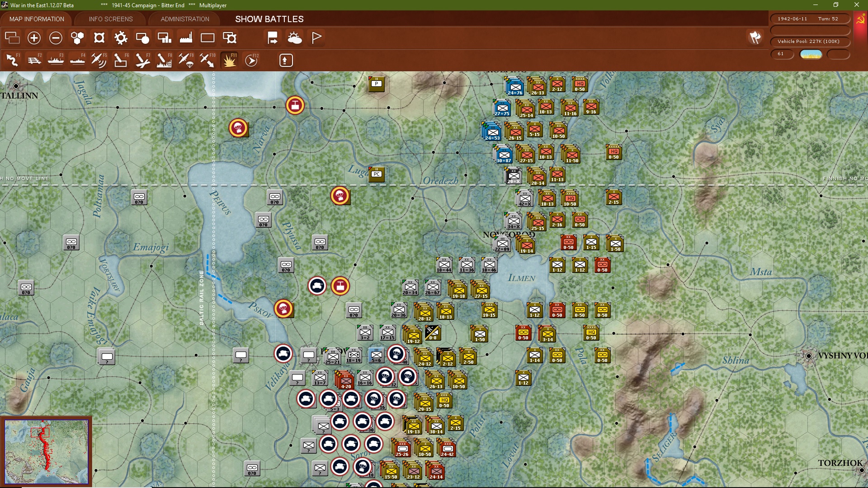Viewport: 868px width, 488px height.
Task: Select the red stack labeled 24-42
Action: pyautogui.click(x=447, y=447)
